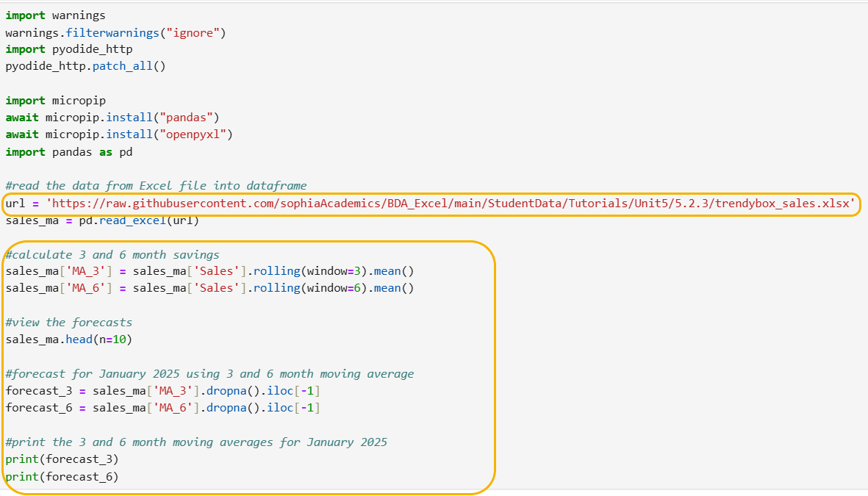Click the '#read the data from Excel' comment
Screen dimensions: 868x496
tap(156, 186)
